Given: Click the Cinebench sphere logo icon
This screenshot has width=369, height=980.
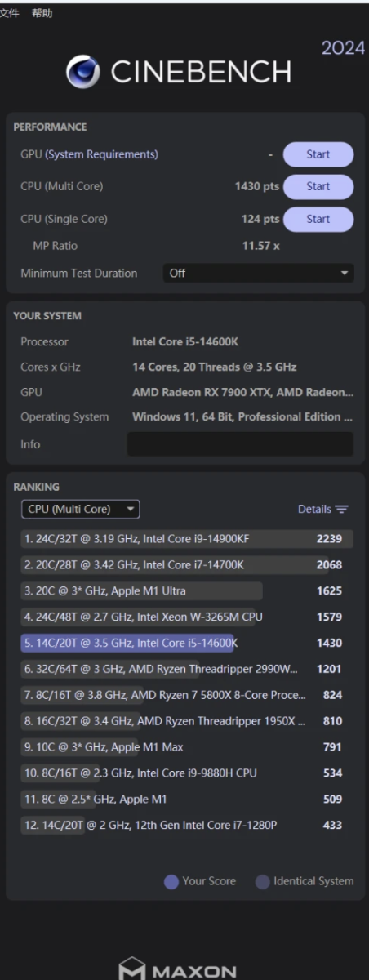Looking at the screenshot, I should [x=84, y=72].
